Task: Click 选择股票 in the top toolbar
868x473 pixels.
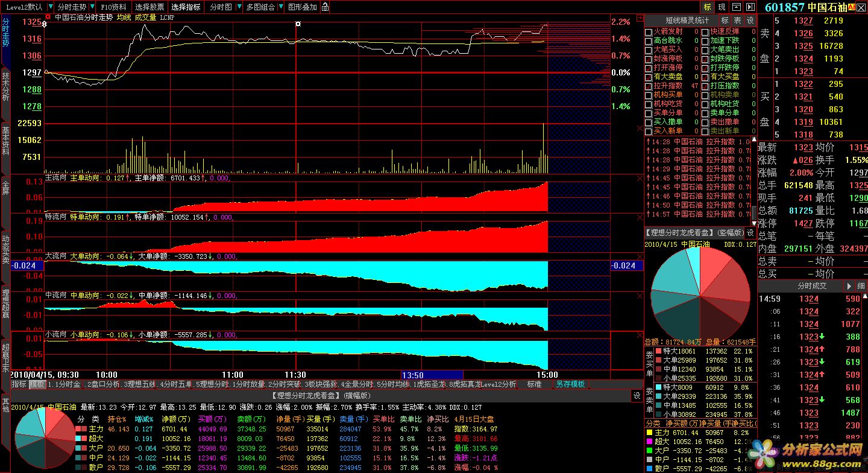Action: pos(149,7)
